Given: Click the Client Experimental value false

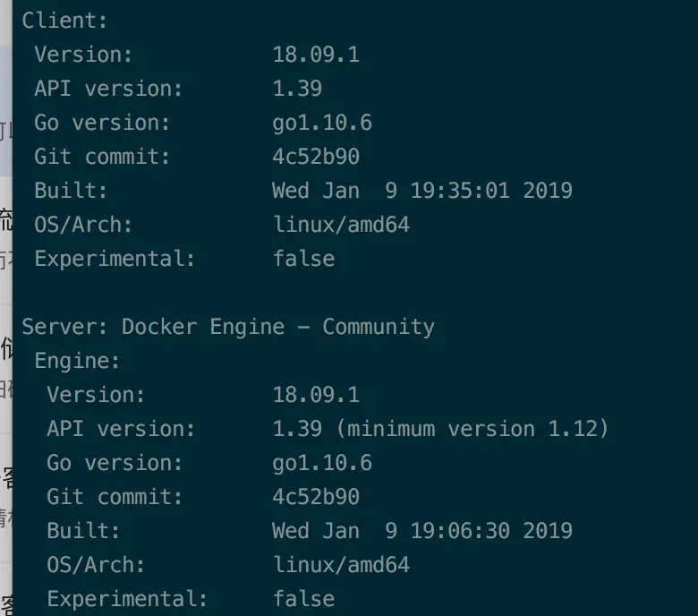Looking at the screenshot, I should (303, 259).
